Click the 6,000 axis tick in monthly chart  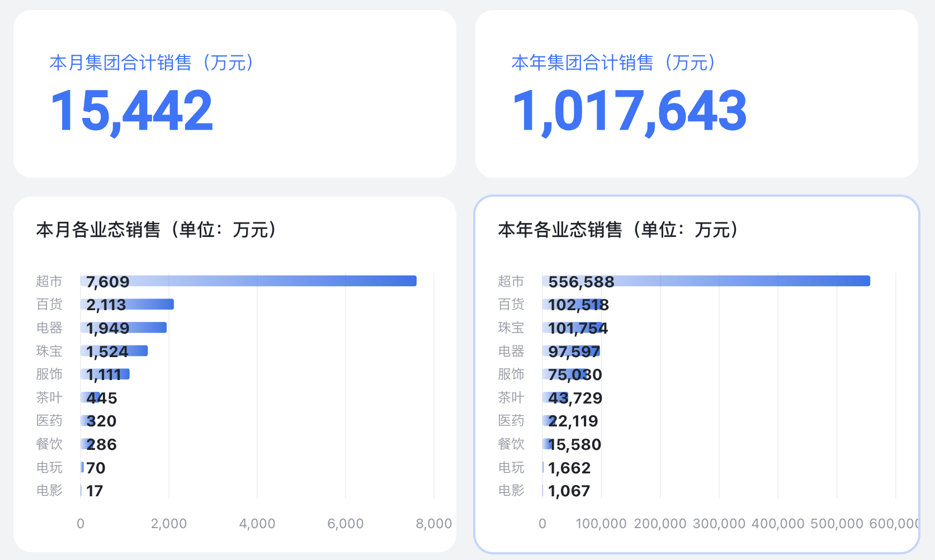coord(346,524)
